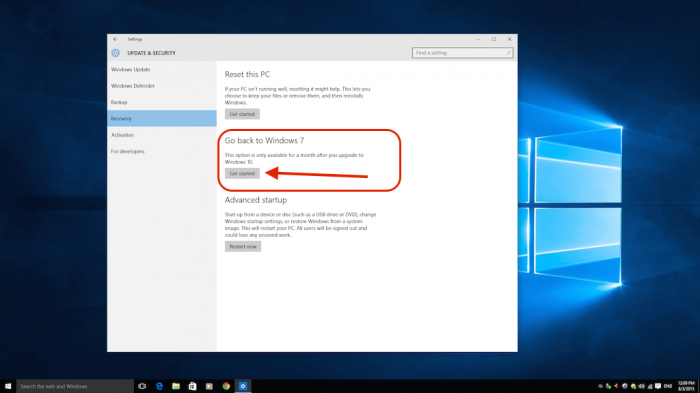Click the active Settings taskbar icon
This screenshot has width=700, height=393.
243,386
